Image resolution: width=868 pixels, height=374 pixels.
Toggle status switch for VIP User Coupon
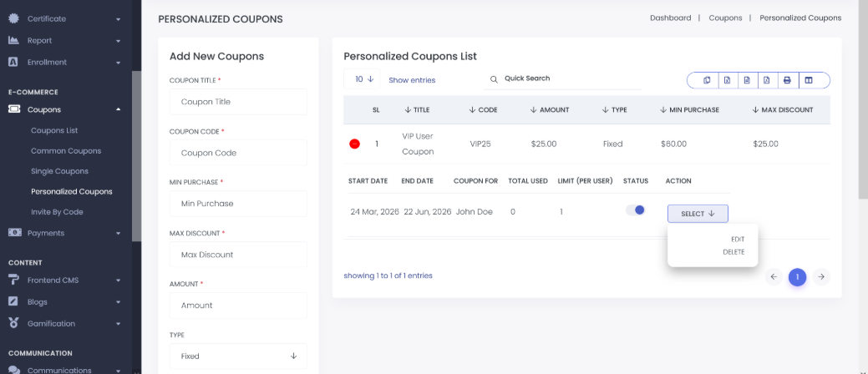(x=636, y=210)
